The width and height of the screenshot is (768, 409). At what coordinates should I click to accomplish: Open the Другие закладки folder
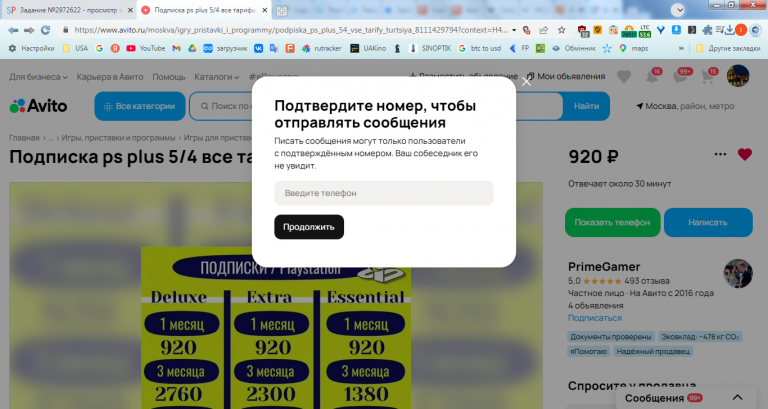coord(728,48)
